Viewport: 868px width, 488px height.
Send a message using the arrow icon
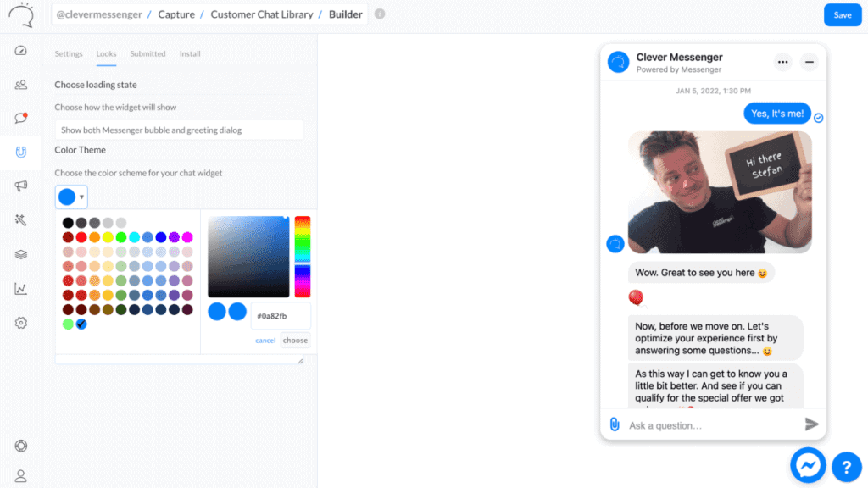811,424
